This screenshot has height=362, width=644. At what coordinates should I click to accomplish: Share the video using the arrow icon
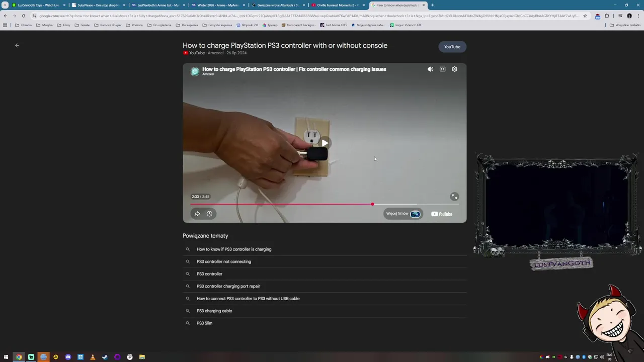(x=197, y=214)
